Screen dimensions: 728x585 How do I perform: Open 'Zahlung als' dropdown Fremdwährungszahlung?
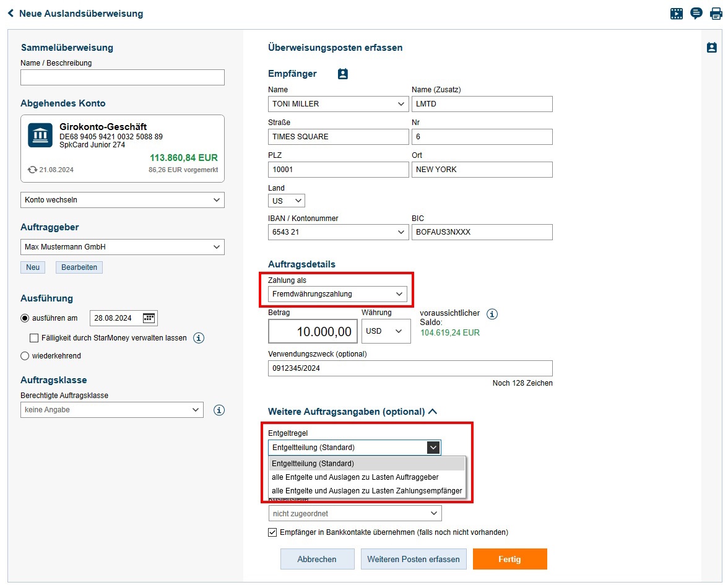pos(337,294)
